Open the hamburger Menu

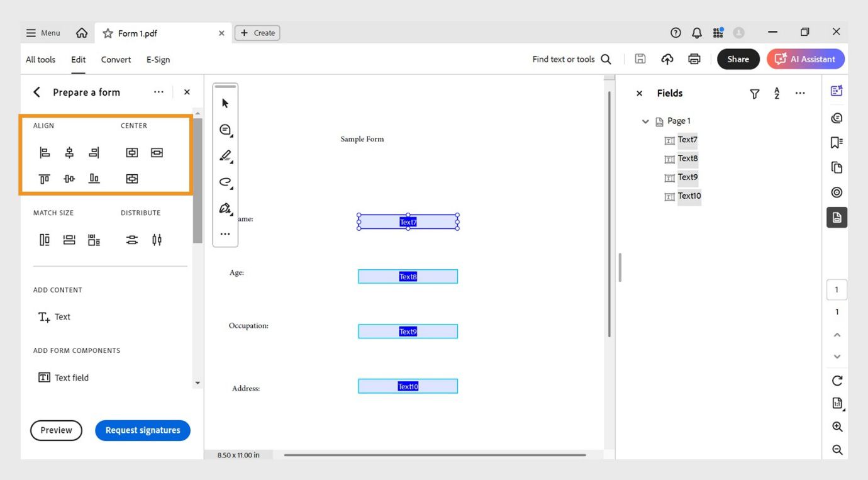pyautogui.click(x=43, y=33)
